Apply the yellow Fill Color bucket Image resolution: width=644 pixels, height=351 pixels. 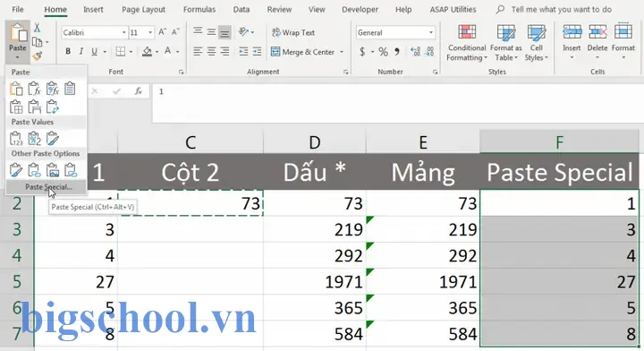[147, 52]
